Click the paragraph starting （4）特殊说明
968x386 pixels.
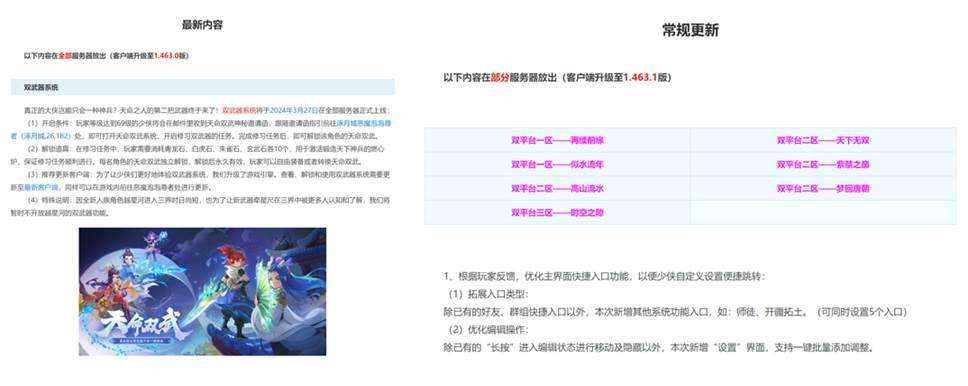[x=201, y=207]
